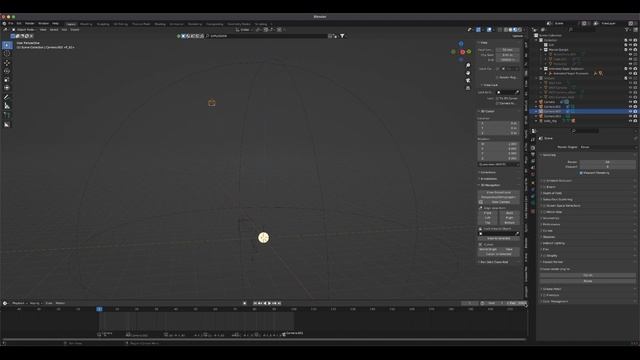Select the Transform tool

coord(7,88)
